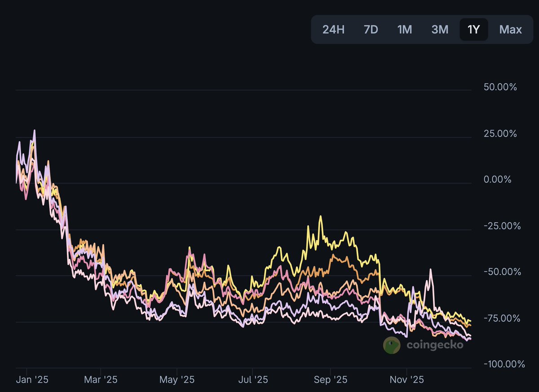Select the Max time range

click(x=510, y=29)
